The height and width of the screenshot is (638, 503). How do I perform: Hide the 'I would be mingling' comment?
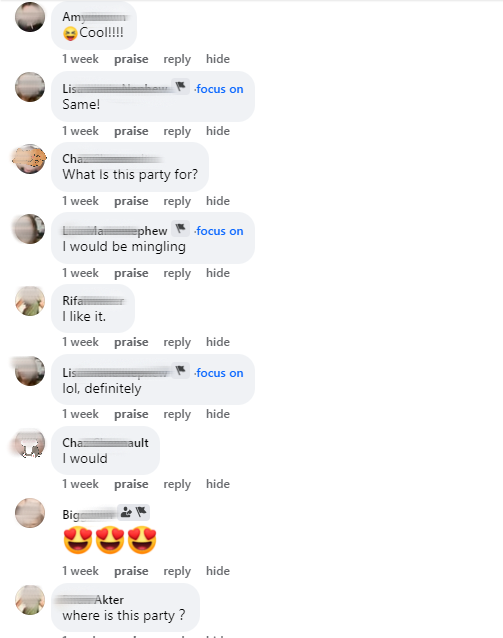click(218, 273)
